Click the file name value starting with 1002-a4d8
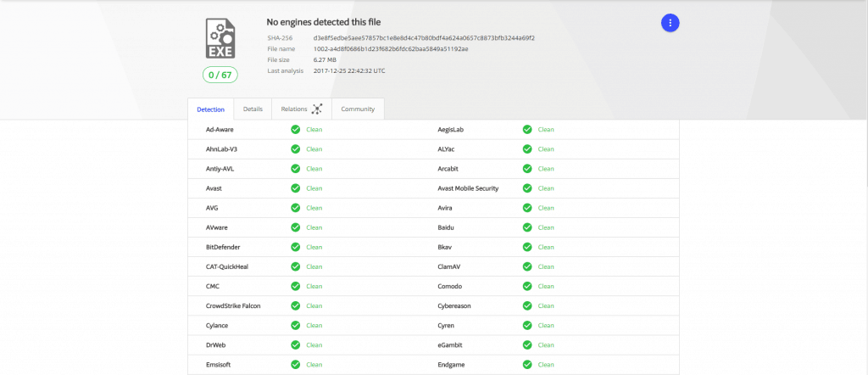 [x=391, y=48]
